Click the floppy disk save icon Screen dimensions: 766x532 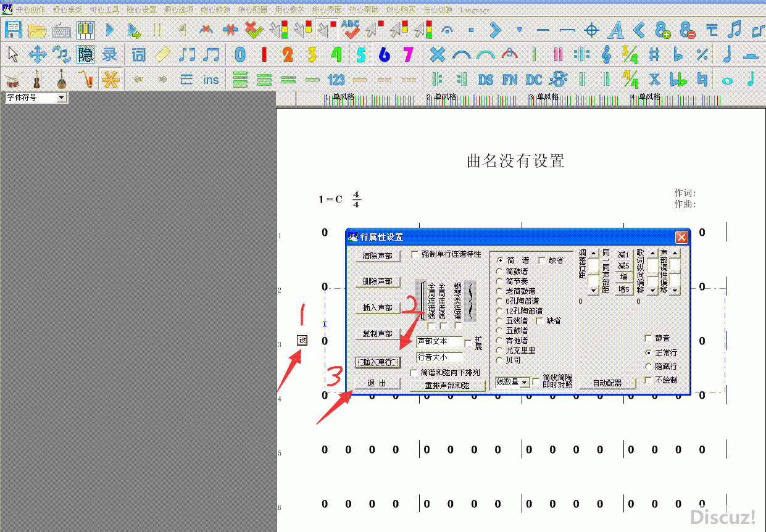pyautogui.click(x=13, y=29)
